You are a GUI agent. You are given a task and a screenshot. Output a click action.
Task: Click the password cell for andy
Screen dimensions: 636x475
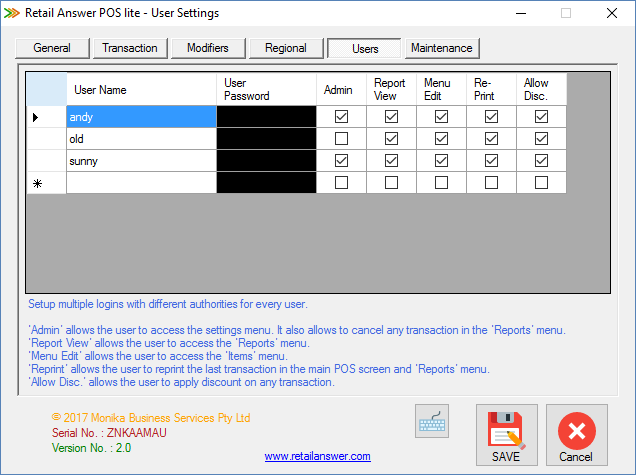click(266, 117)
